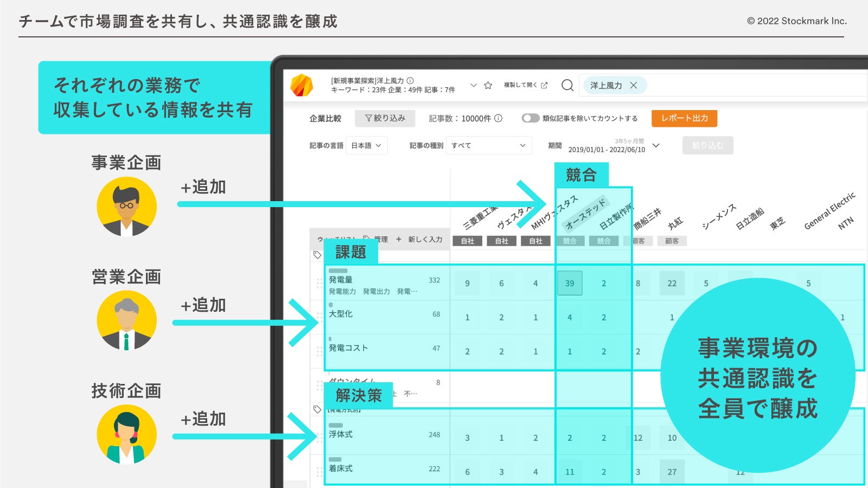Select the 商船三井 column header
Screen dimensions: 868x488
coord(647,219)
